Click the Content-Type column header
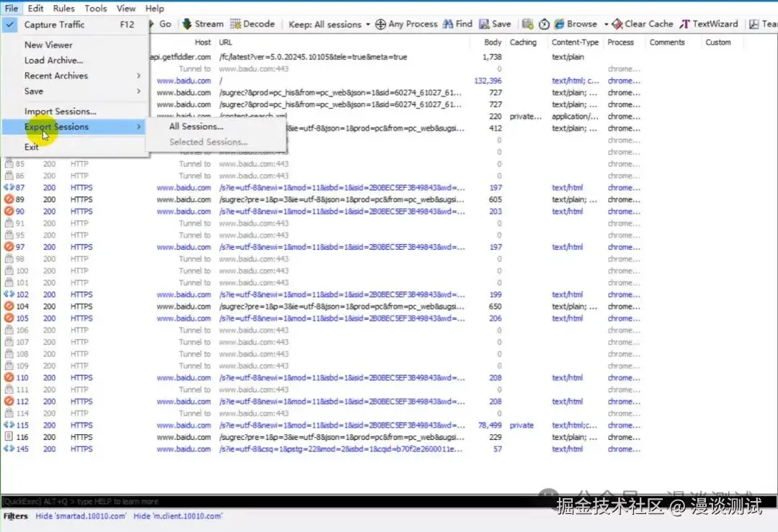 coord(575,42)
